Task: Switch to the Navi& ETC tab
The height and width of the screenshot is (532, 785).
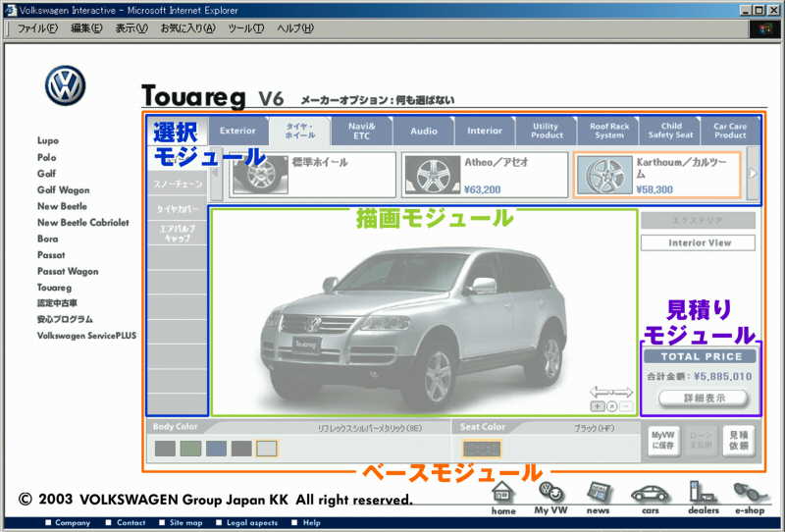Action: [362, 131]
